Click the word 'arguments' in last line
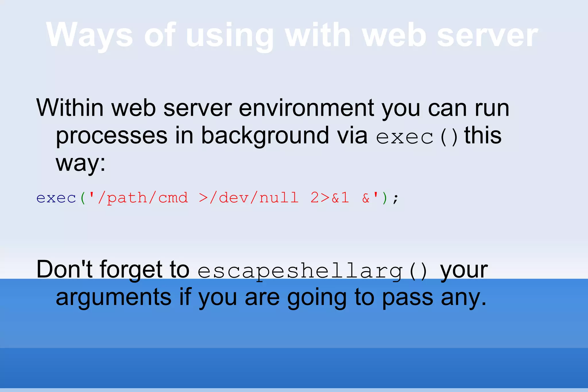 [x=113, y=298]
